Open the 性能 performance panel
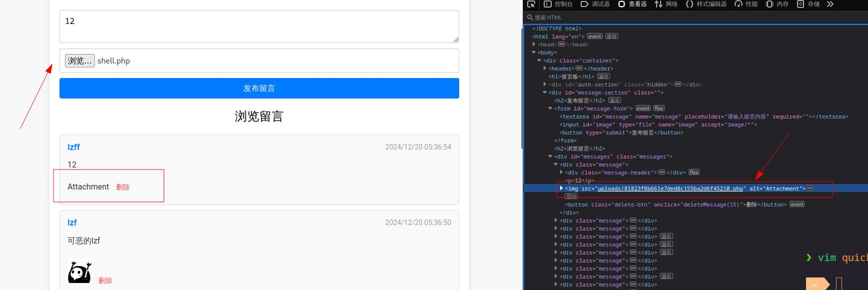868x290 pixels. (x=746, y=4)
